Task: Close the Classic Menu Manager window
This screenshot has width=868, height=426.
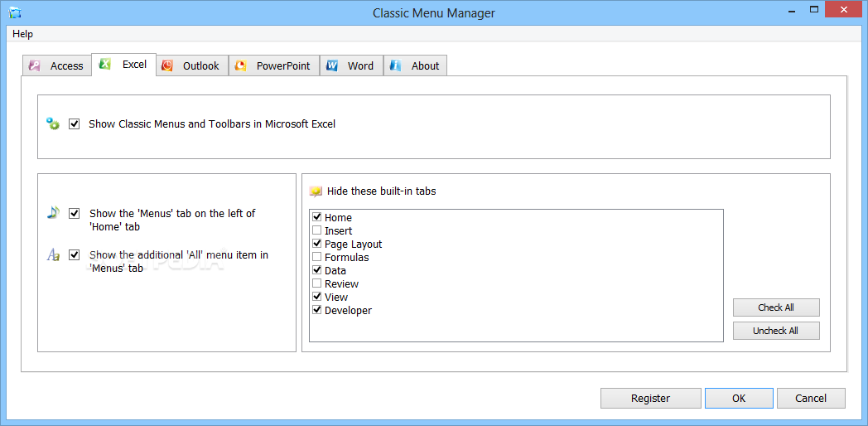Action: (x=845, y=9)
